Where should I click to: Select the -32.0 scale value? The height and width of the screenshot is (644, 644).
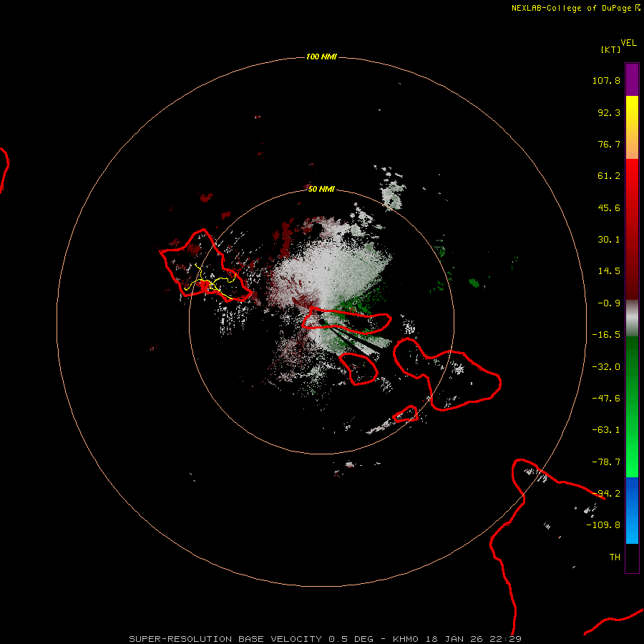click(x=606, y=367)
